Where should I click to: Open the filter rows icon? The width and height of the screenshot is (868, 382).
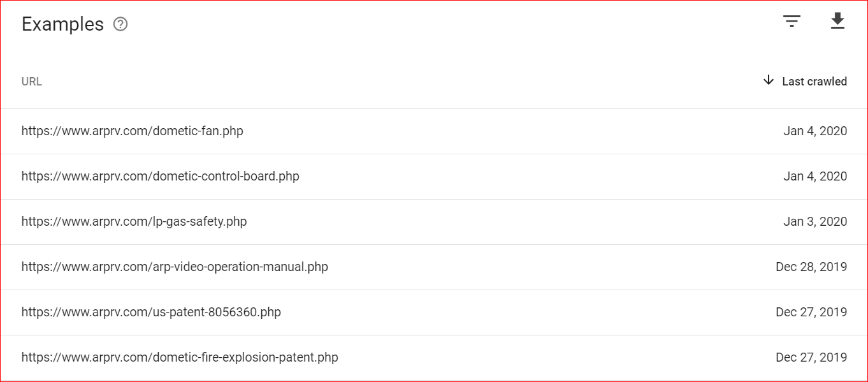(792, 22)
